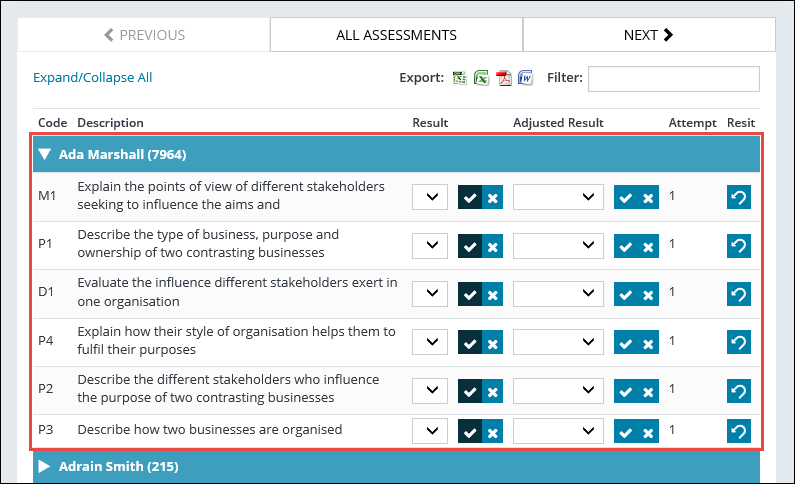
Task: Click resit icon for P4 criterion
Action: click(738, 342)
